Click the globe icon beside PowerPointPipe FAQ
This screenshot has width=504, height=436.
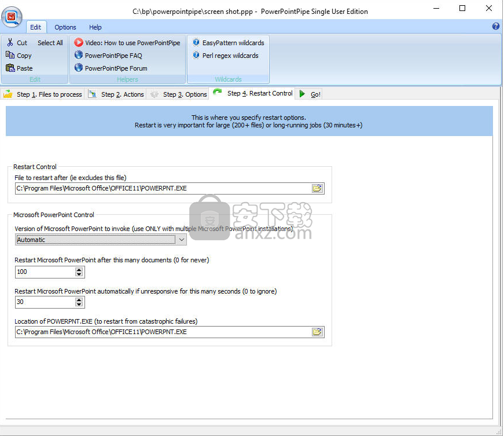(x=79, y=55)
